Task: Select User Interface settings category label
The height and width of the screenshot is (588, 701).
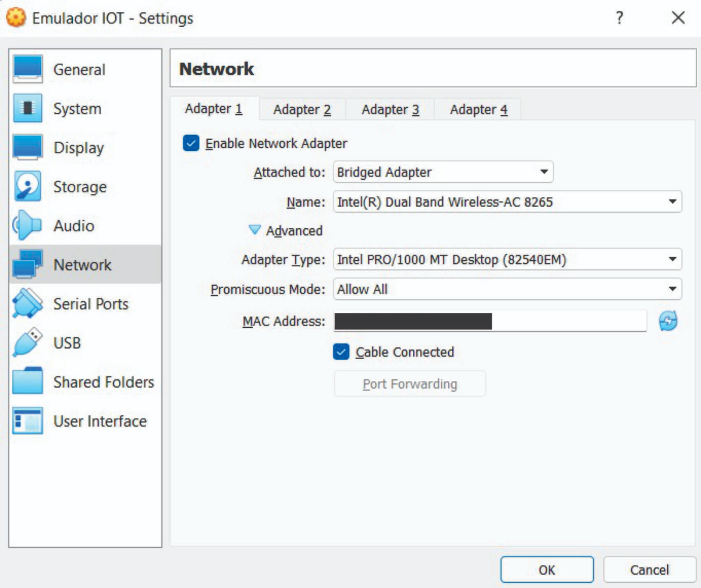Action: [x=100, y=421]
